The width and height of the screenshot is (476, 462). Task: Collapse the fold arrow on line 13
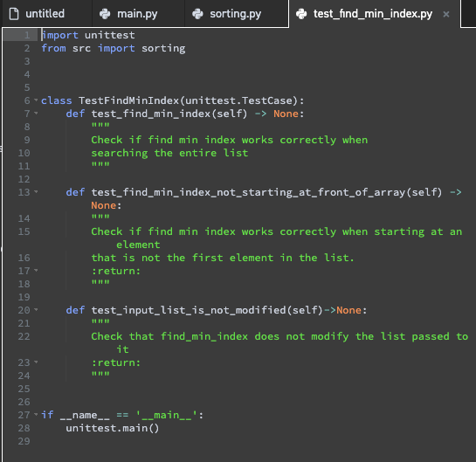click(36, 191)
